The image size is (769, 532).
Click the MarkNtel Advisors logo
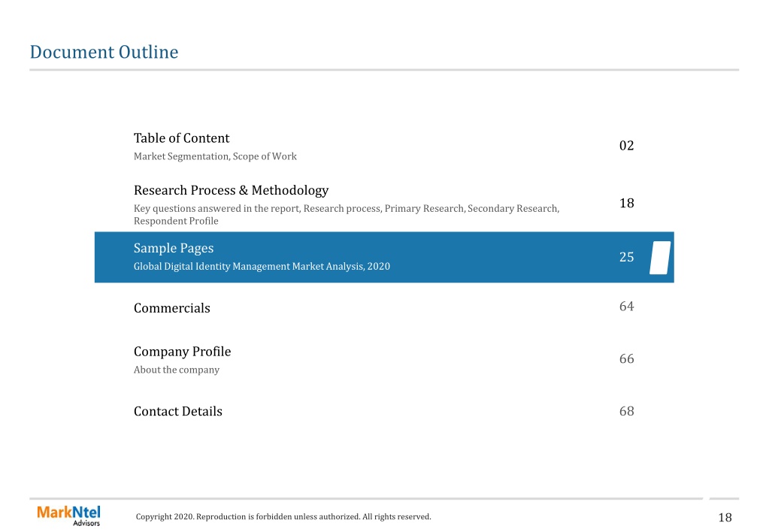click(x=68, y=515)
